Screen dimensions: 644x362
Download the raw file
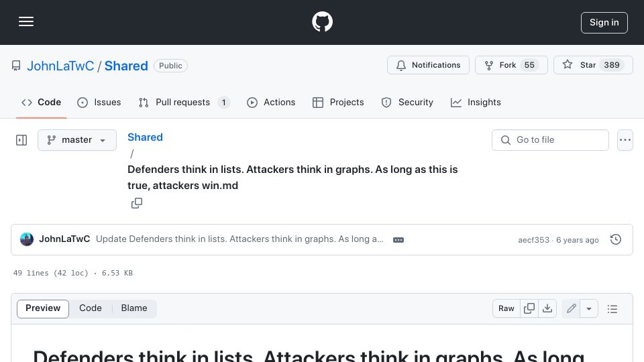point(547,308)
